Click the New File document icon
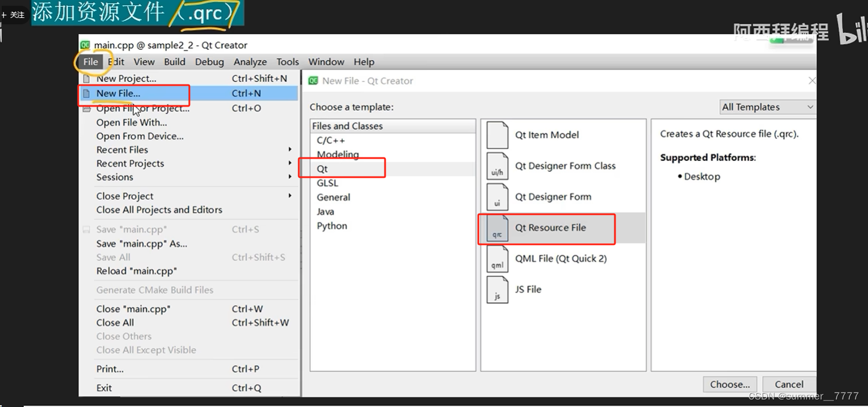Viewport: 868px width, 407px height. click(x=86, y=93)
